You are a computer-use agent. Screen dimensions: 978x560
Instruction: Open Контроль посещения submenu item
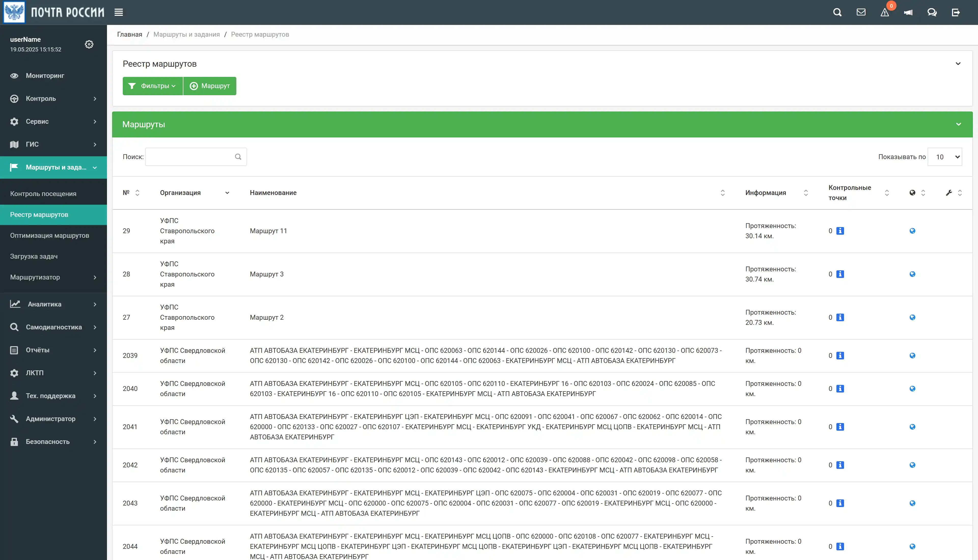tap(53, 193)
